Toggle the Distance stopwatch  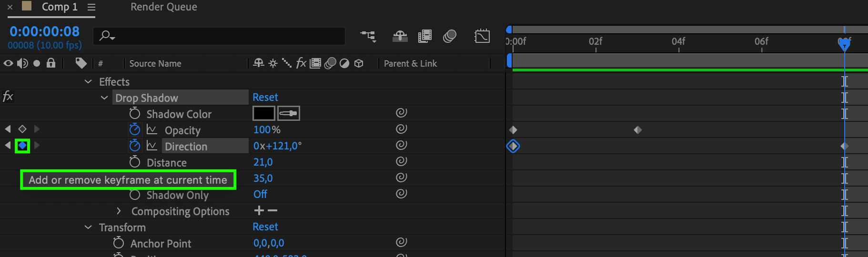point(135,162)
